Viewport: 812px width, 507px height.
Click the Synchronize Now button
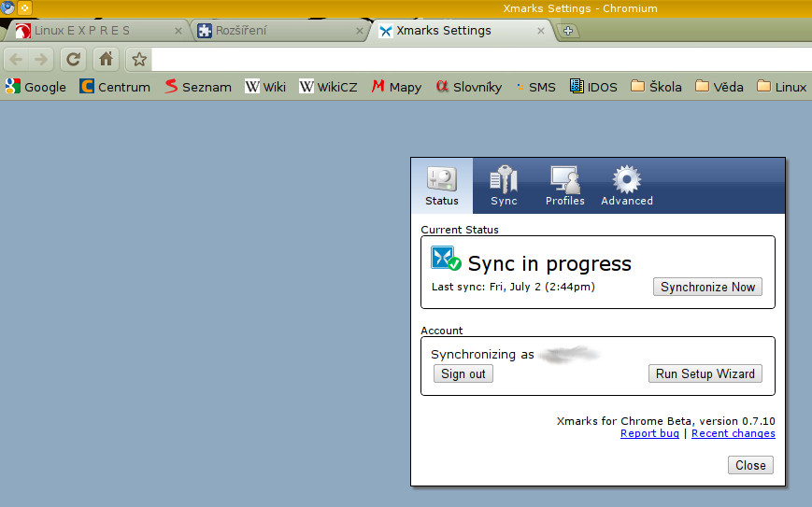(707, 288)
